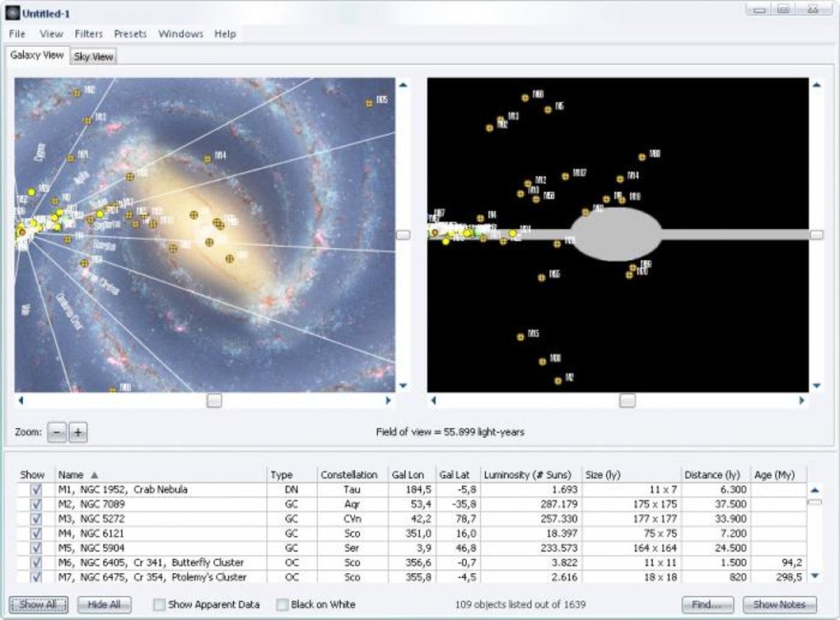Click the side view's vertical slider thumb
The width and height of the screenshot is (840, 620).
pyautogui.click(x=816, y=235)
